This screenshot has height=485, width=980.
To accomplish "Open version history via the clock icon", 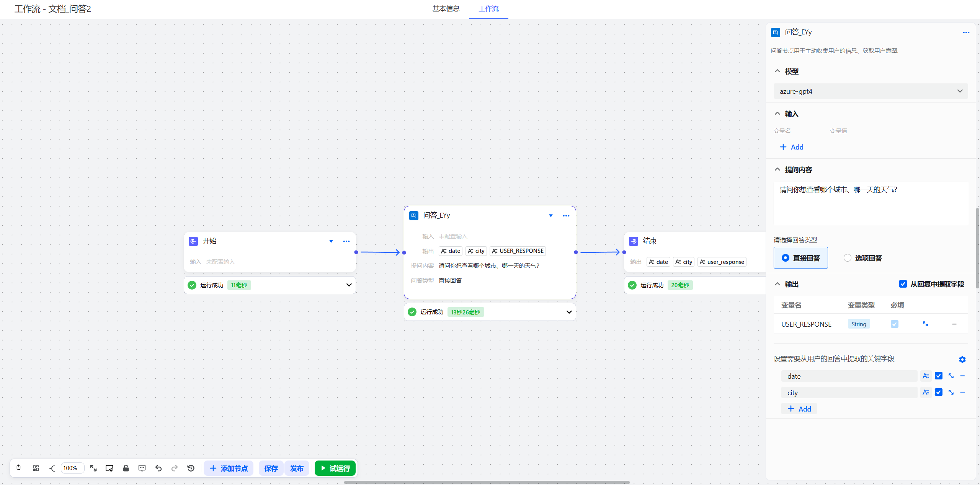I will (191, 468).
